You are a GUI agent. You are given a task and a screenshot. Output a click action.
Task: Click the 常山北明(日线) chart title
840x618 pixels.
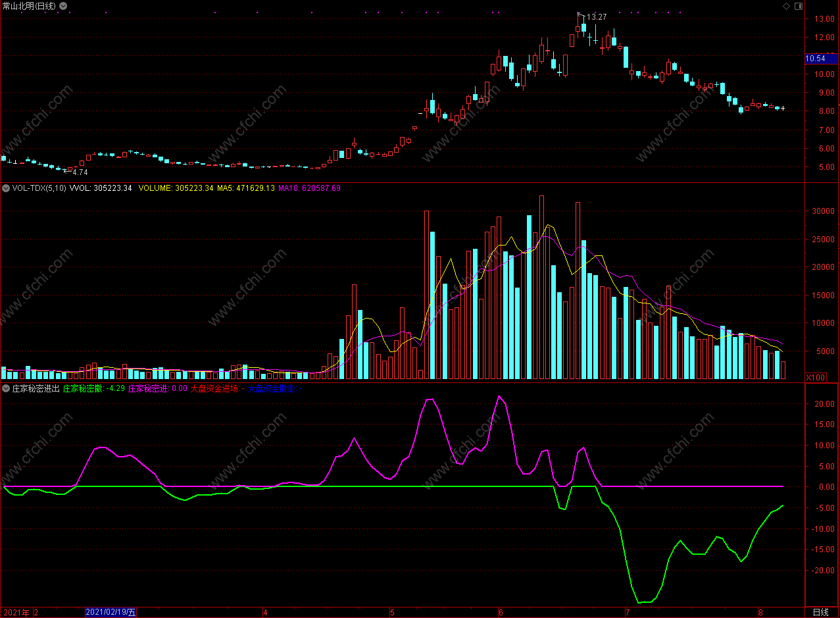29,6
